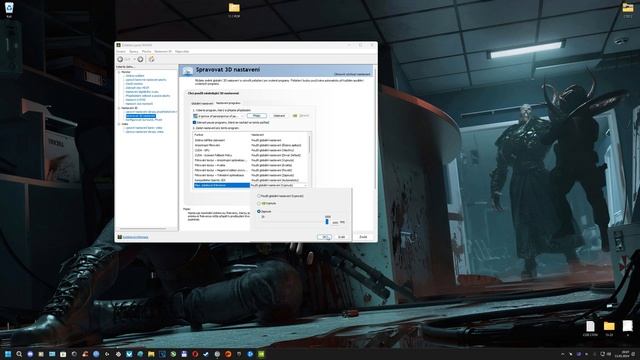
Task: Select the white file right of the bottom-right desktop folder
Action: [x=627, y=327]
